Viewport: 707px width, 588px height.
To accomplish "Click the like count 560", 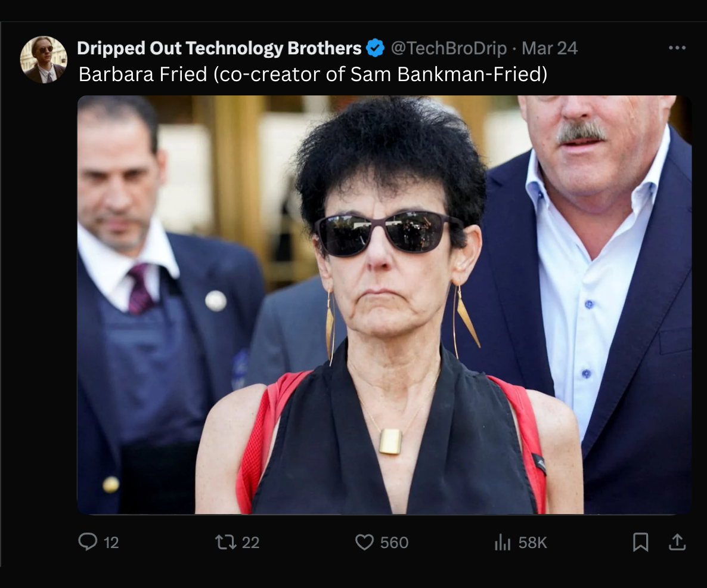I will [x=394, y=543].
